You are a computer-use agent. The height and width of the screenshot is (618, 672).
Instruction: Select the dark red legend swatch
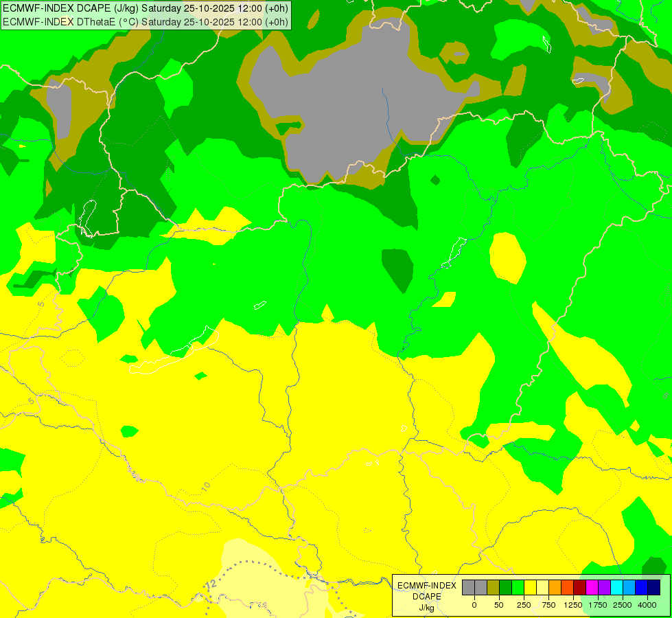(x=580, y=588)
